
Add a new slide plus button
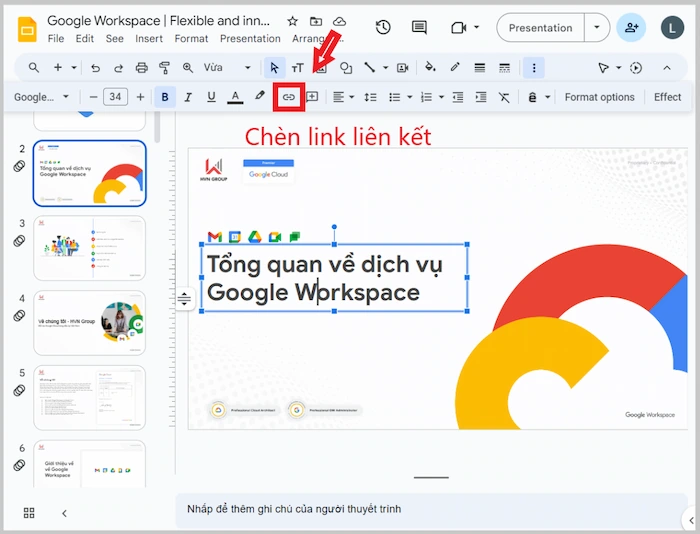(58, 67)
